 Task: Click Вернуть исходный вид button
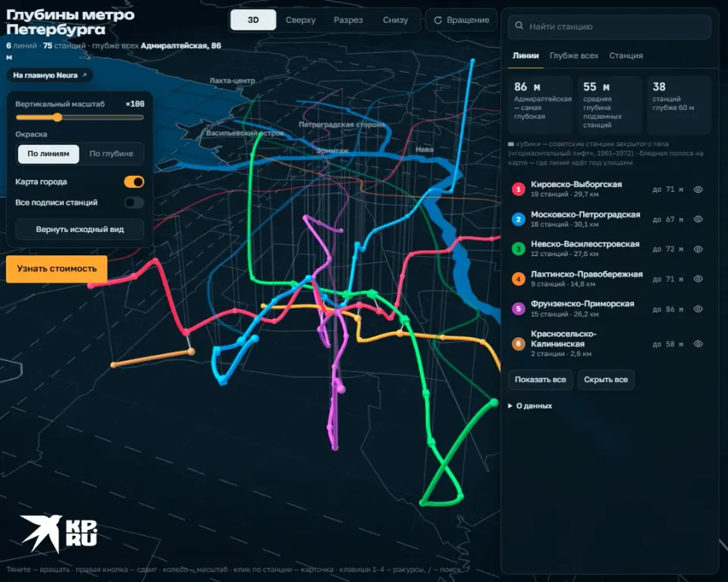pos(80,230)
